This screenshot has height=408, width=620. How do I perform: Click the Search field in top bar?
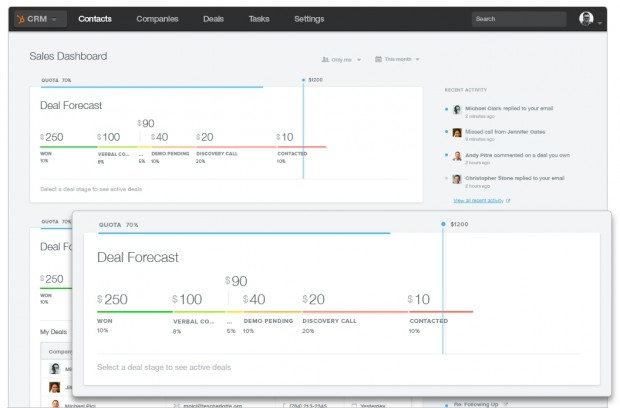(519, 19)
